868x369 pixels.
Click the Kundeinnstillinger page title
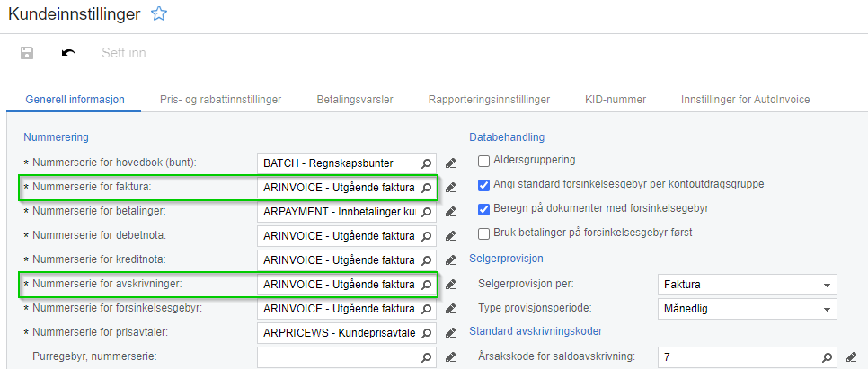[x=75, y=15]
